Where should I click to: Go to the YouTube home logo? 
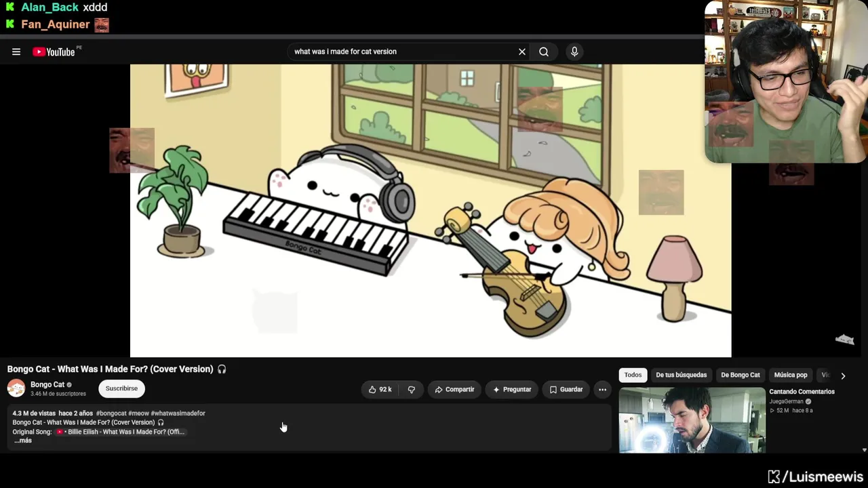point(54,52)
